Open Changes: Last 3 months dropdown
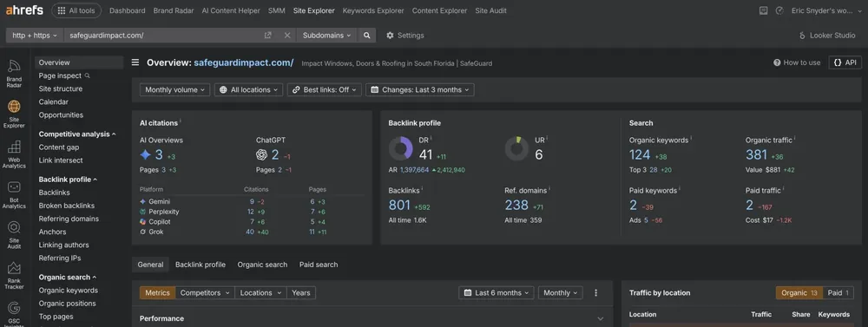The width and height of the screenshot is (868, 327). click(x=419, y=89)
